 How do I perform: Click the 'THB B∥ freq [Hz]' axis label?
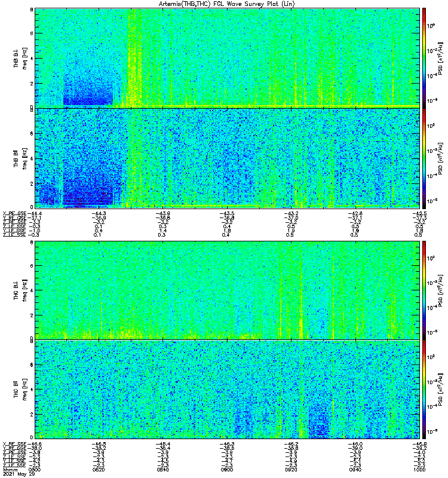(20, 158)
